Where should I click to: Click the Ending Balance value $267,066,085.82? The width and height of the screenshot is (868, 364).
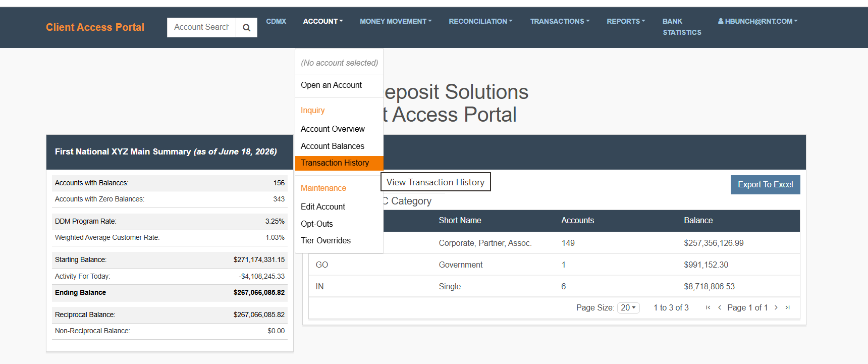pos(259,293)
